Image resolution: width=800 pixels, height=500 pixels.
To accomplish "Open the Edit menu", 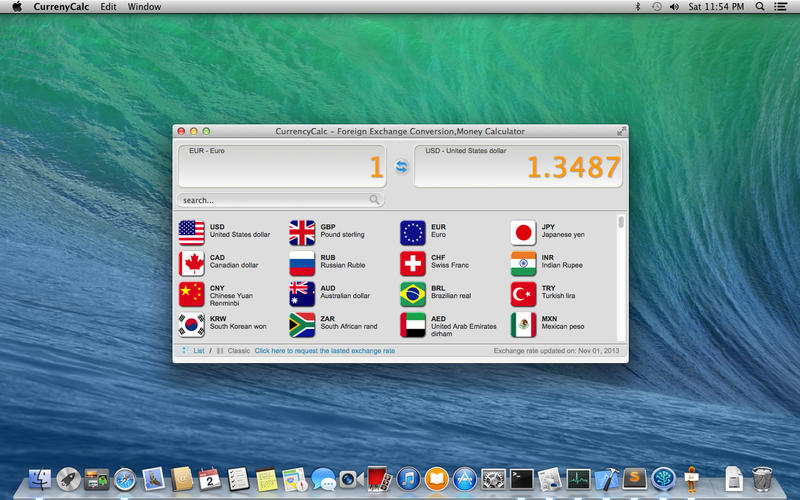I will pos(108,7).
